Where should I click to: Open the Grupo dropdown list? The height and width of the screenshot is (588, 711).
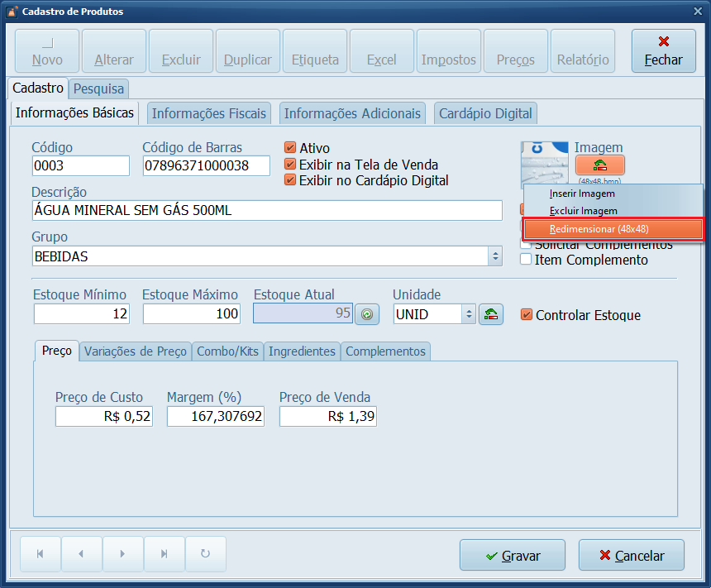(x=495, y=256)
